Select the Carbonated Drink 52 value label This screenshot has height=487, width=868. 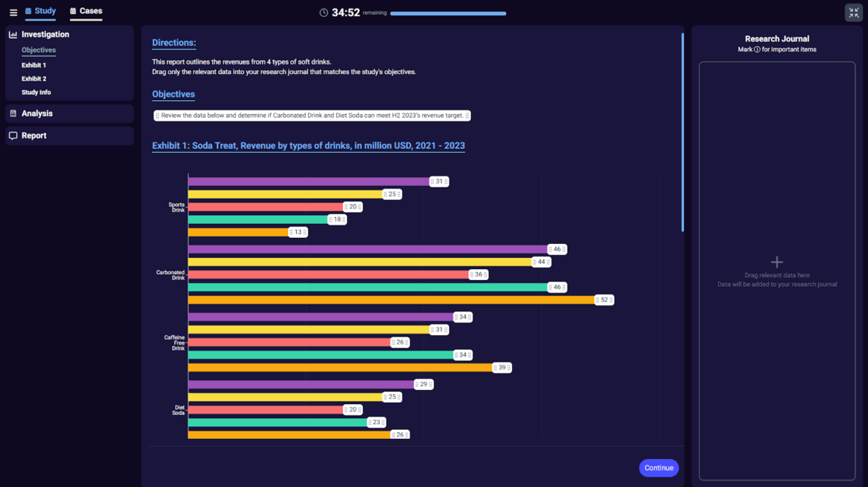point(604,300)
